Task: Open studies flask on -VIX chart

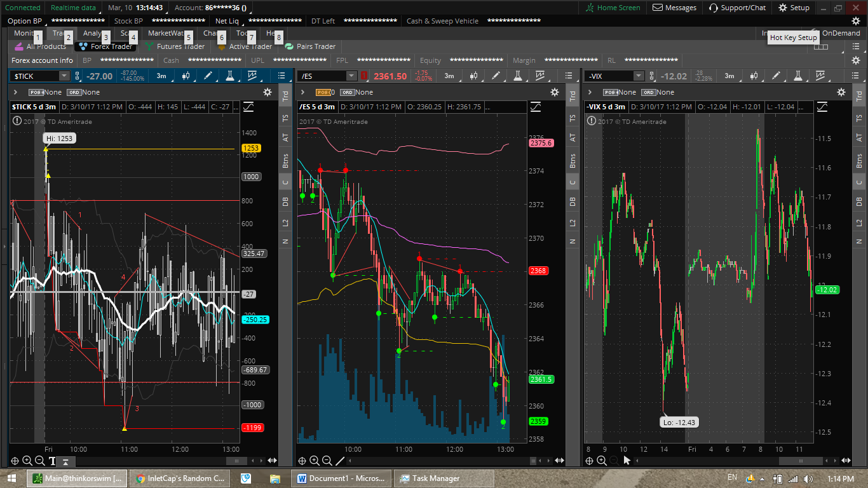Action: coord(797,76)
